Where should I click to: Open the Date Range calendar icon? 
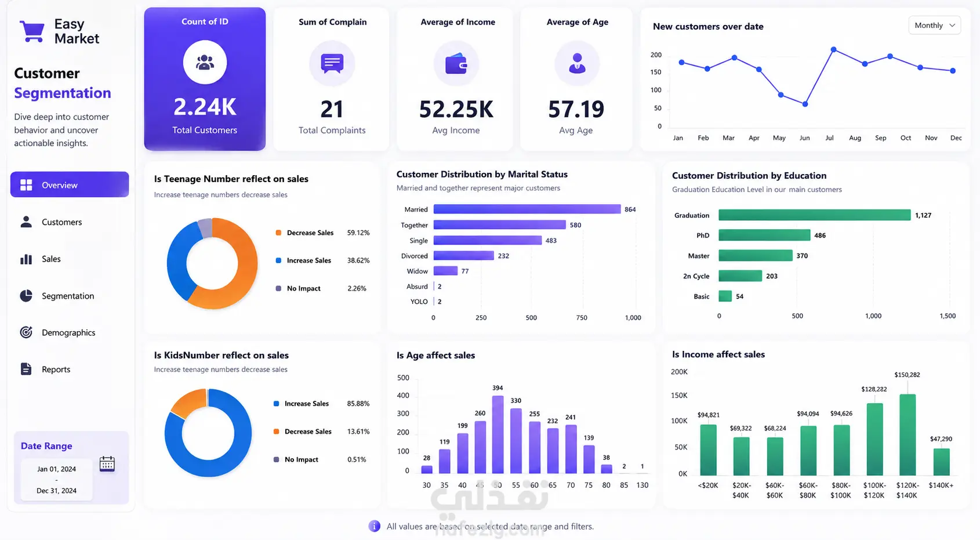pos(107,463)
